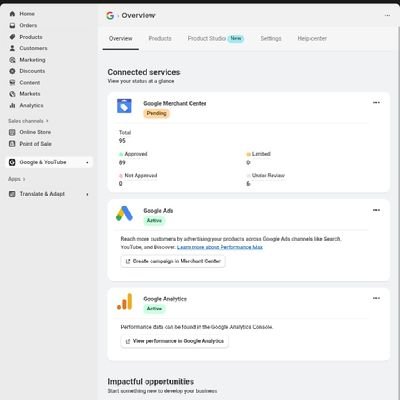Viewport: 400px width, 400px height.
Task: Click the Limited products label
Action: coord(261,154)
